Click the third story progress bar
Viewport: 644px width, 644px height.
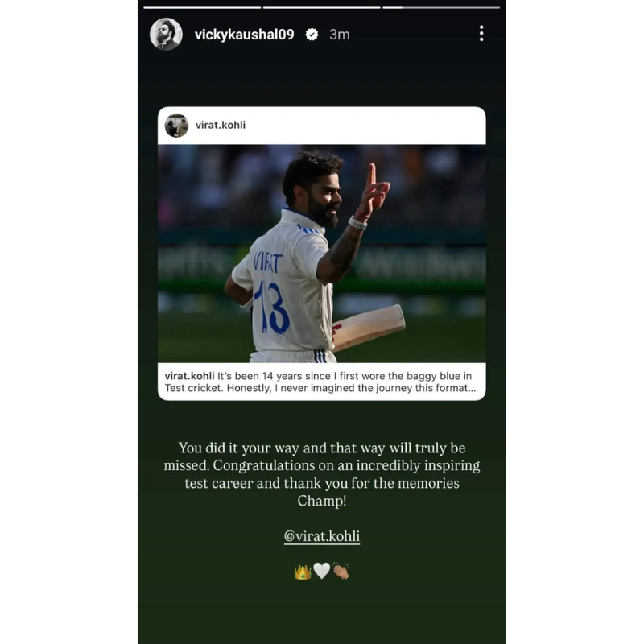[441, 7]
